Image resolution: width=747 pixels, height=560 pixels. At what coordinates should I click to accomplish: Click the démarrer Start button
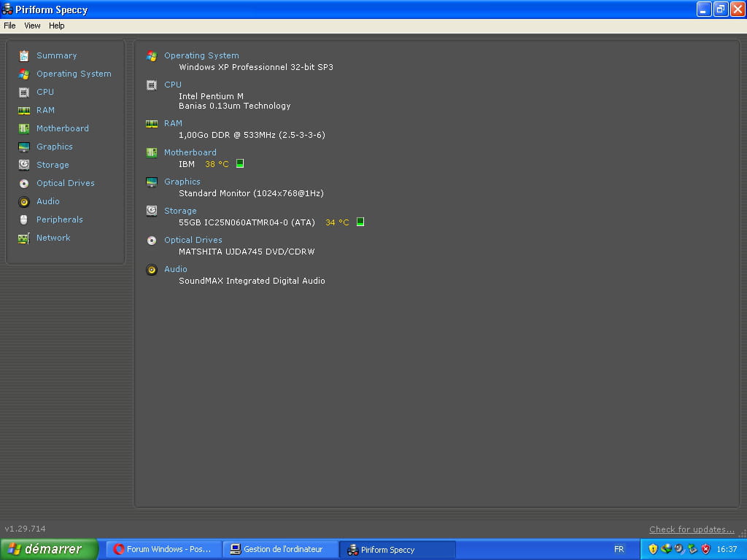[48, 549]
